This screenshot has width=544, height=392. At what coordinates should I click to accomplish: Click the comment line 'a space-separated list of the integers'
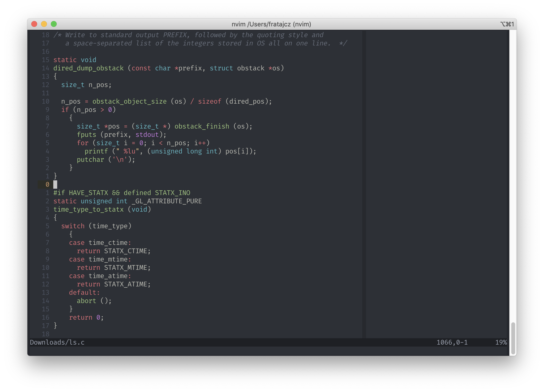[206, 43]
